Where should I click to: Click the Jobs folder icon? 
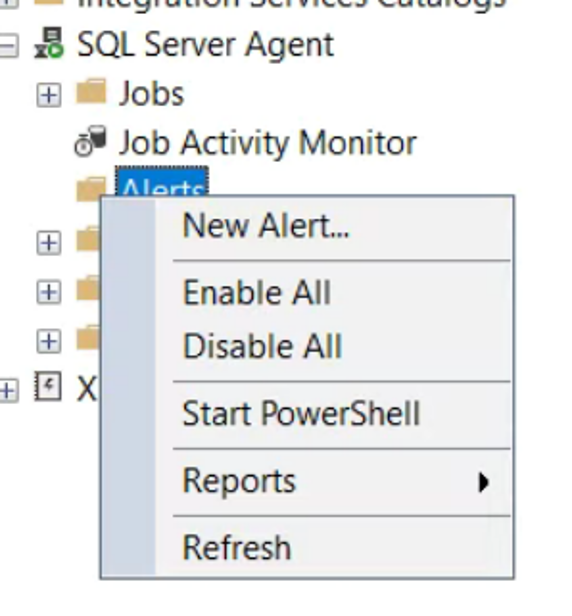91,91
